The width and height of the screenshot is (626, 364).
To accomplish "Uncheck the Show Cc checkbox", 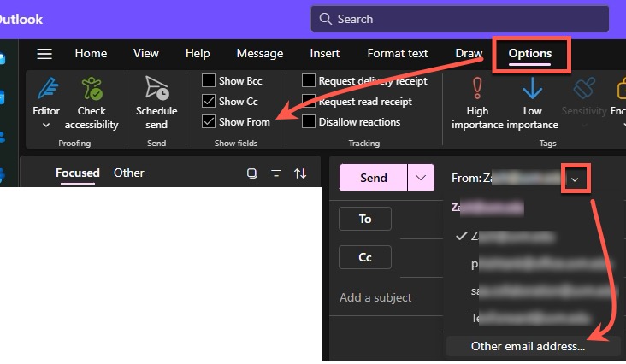I will click(x=209, y=102).
